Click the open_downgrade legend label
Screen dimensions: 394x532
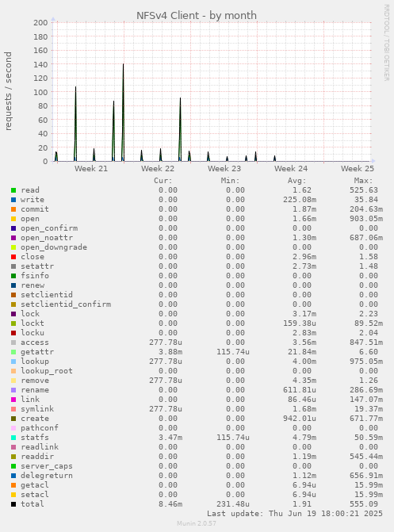54,247
